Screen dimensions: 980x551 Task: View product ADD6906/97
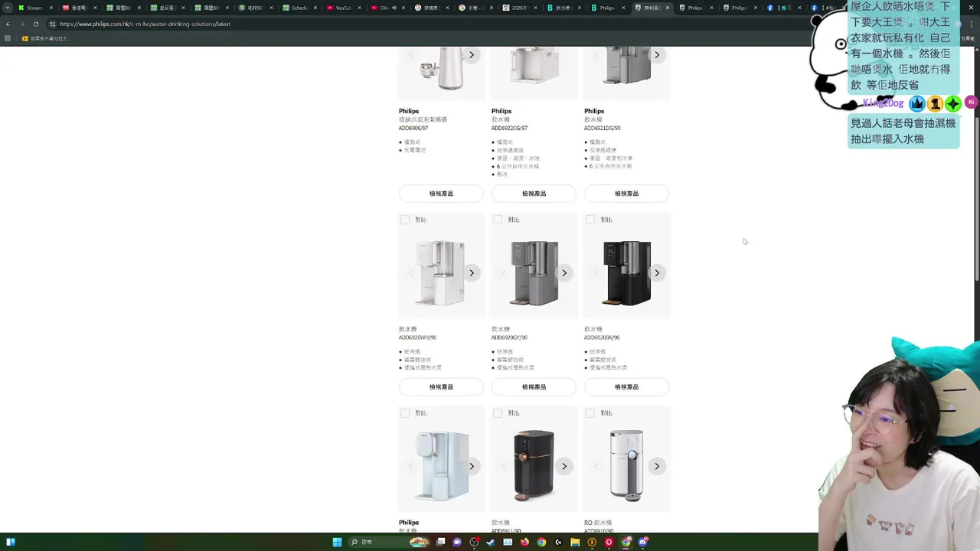point(441,194)
